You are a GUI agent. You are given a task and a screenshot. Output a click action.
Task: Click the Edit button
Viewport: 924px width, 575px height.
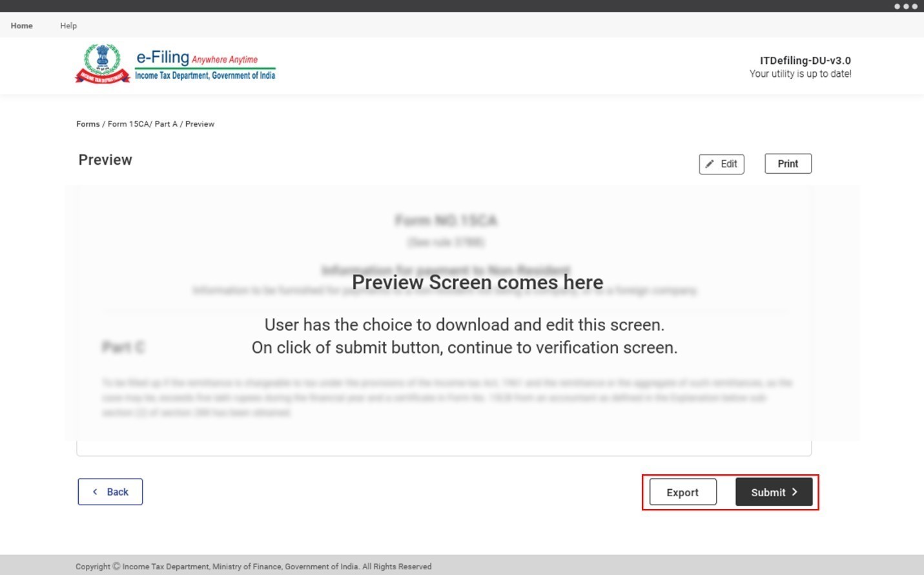[x=721, y=164]
